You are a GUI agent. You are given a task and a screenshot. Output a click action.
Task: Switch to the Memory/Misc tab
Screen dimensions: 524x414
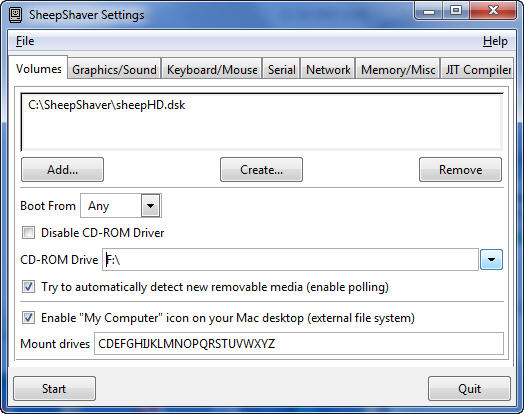point(398,70)
